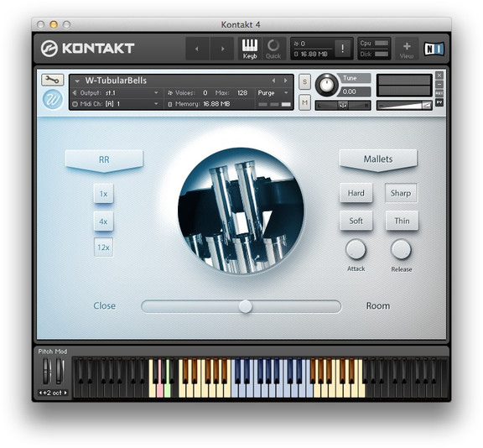Adjust the Tune knob
The height and width of the screenshot is (448, 483).
(326, 85)
